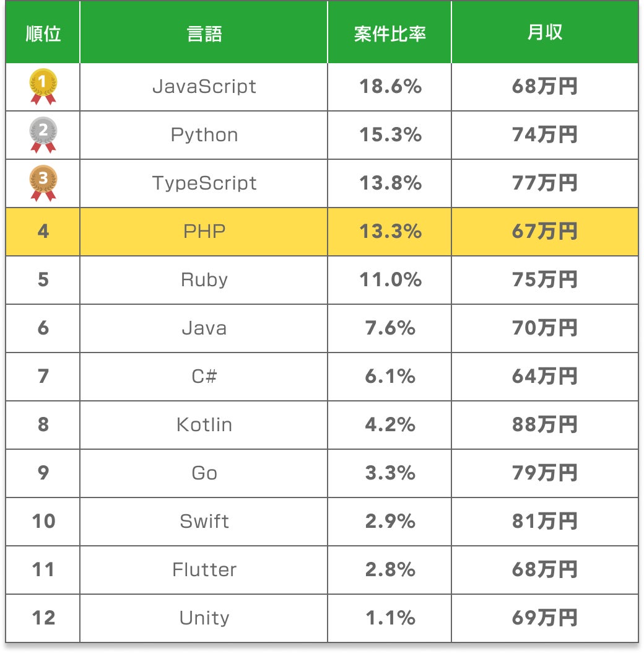Click the gold first-place medal icon
The width and height of the screenshot is (644, 653).
point(43,87)
